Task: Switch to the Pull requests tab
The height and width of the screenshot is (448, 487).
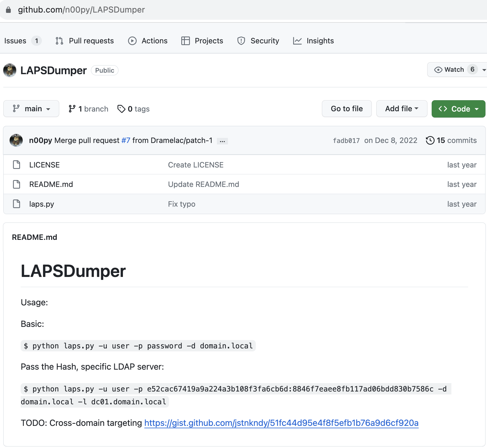Action: coord(85,41)
